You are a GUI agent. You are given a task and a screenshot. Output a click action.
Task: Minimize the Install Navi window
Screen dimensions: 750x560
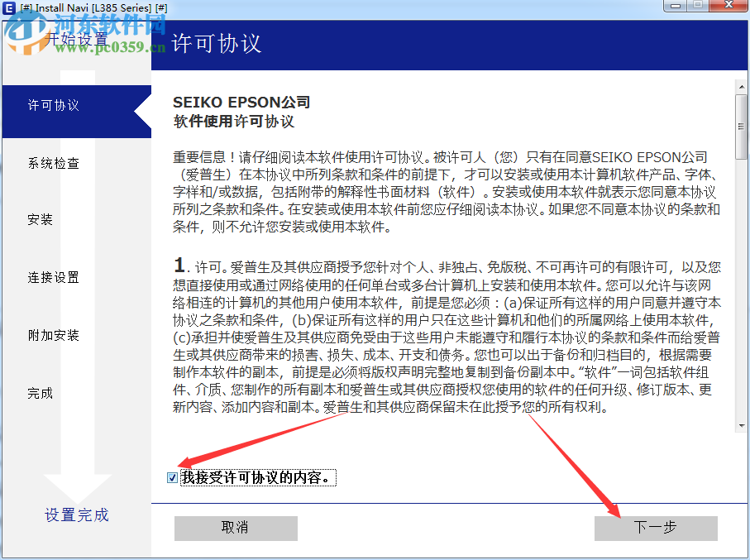(676, 6)
